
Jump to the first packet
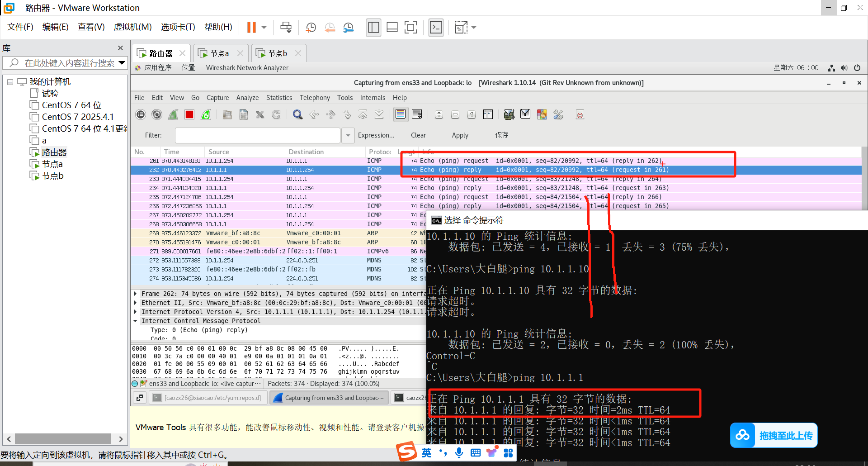pyautogui.click(x=363, y=114)
